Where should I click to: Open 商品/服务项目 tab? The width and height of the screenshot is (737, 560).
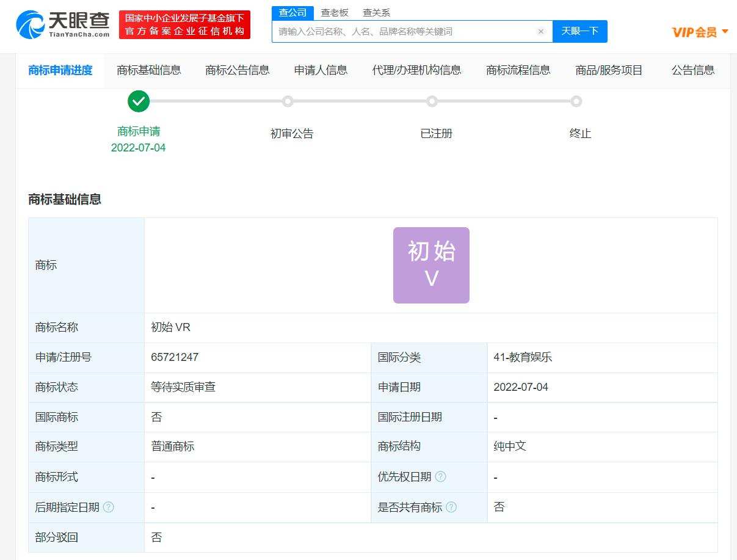coord(609,70)
